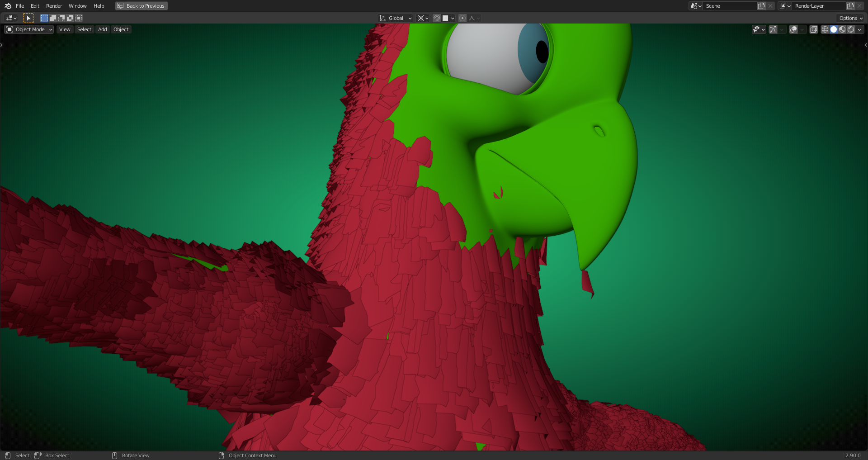Toggle X-Ray mode

tap(814, 29)
